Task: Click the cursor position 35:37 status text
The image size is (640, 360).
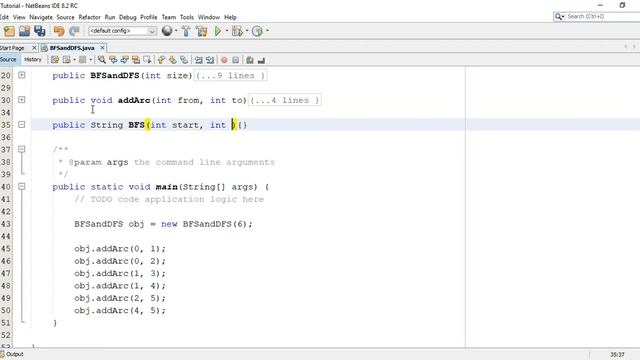Action: (617, 355)
